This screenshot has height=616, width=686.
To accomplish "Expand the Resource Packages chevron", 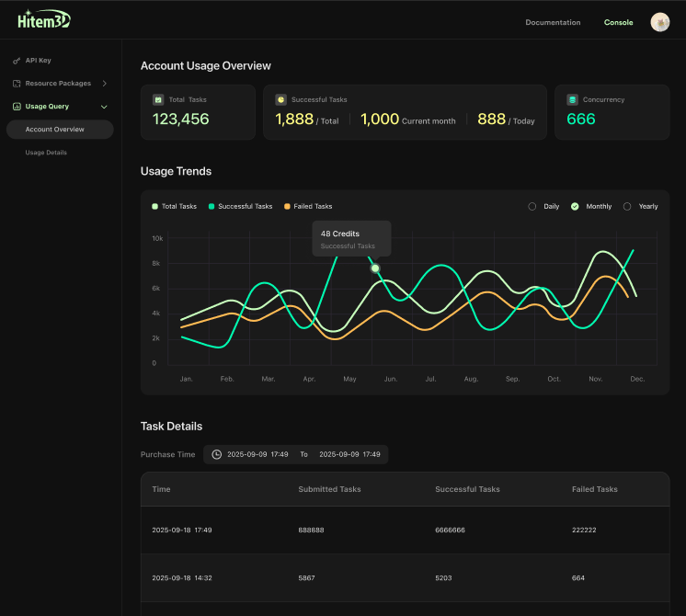I will [104, 84].
